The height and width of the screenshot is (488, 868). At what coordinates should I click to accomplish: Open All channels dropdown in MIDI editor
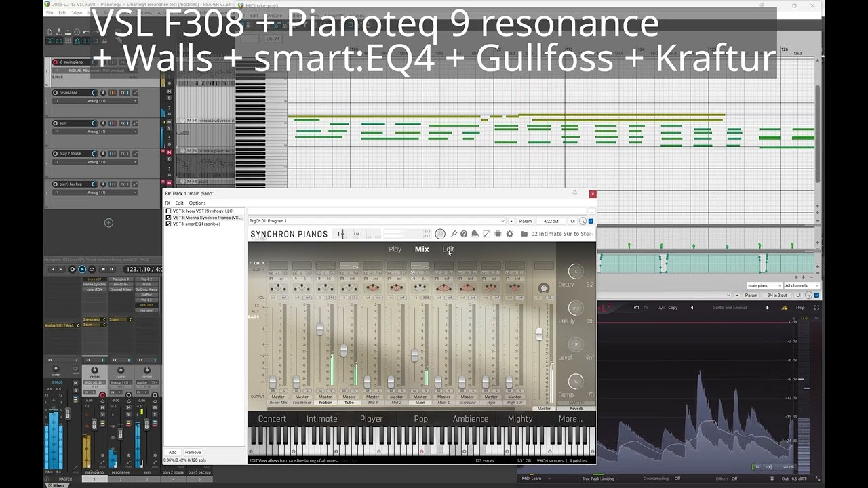pyautogui.click(x=802, y=285)
